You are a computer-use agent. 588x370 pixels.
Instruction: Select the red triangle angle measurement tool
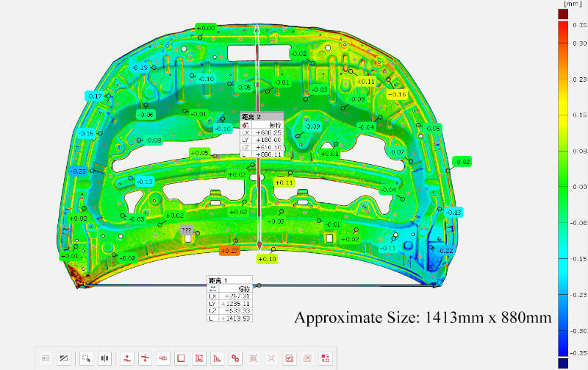(x=217, y=358)
